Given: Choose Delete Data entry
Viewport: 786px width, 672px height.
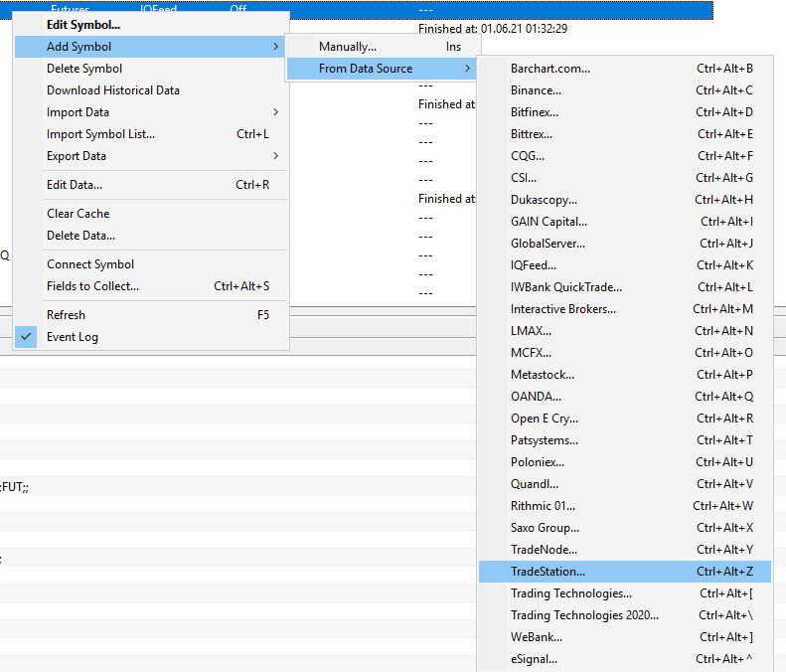Looking at the screenshot, I should click(x=150, y=236).
